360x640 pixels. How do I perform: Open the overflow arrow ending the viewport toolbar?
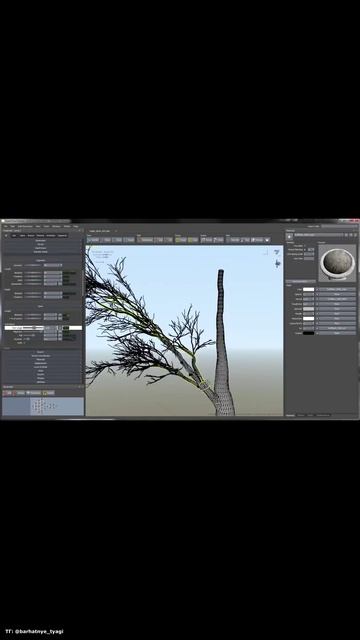pyautogui.click(x=267, y=240)
